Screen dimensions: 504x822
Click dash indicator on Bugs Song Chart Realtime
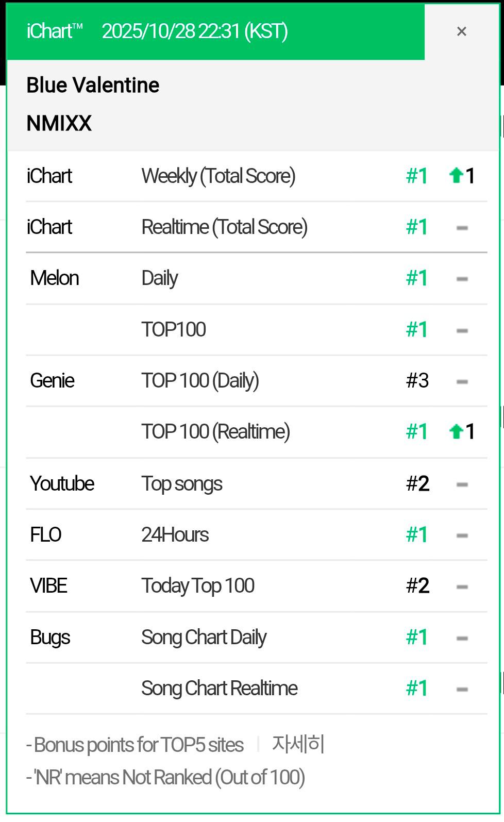point(462,689)
